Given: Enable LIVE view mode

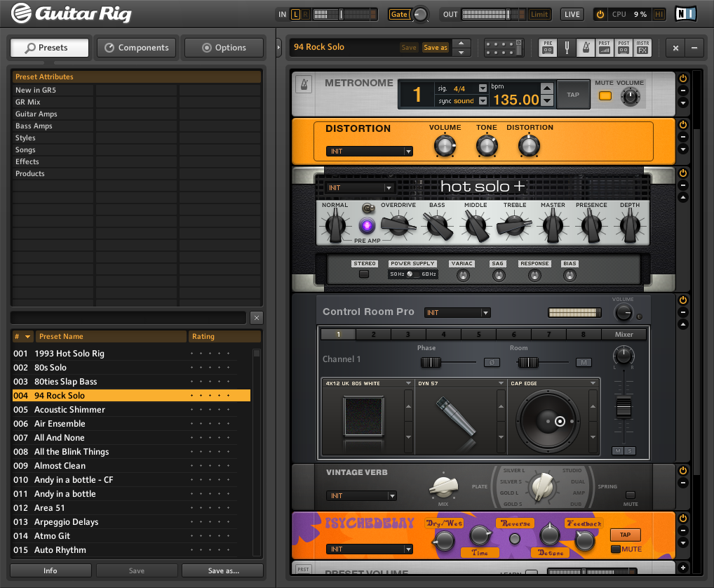Looking at the screenshot, I should (572, 14).
